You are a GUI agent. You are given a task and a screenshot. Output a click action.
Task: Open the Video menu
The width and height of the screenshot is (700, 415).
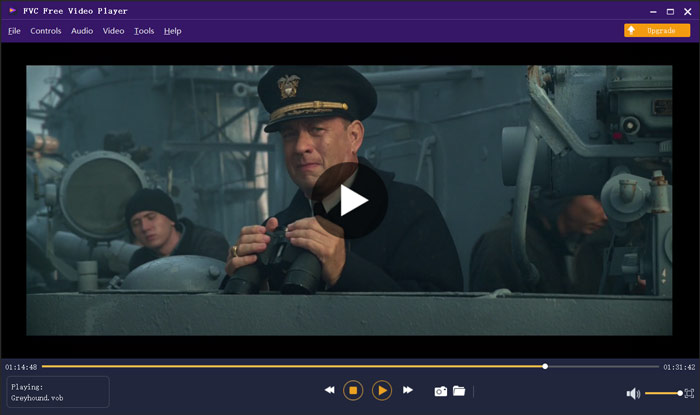(113, 31)
